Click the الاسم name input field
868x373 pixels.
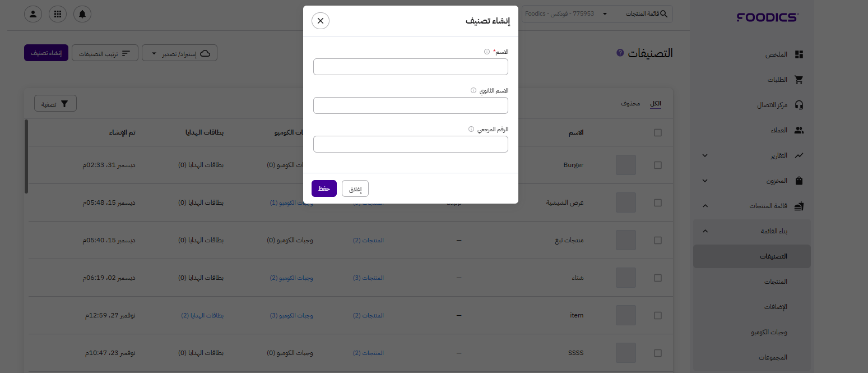pyautogui.click(x=411, y=67)
